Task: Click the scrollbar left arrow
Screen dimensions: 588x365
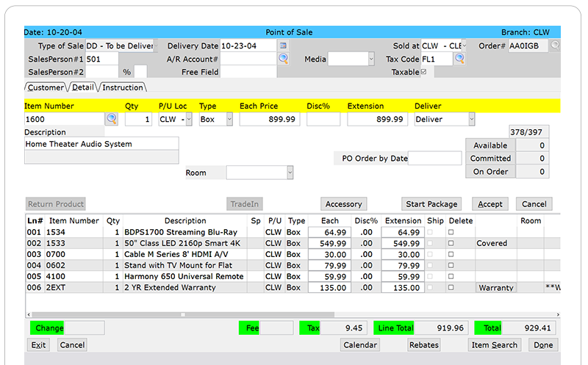Action: (x=29, y=314)
